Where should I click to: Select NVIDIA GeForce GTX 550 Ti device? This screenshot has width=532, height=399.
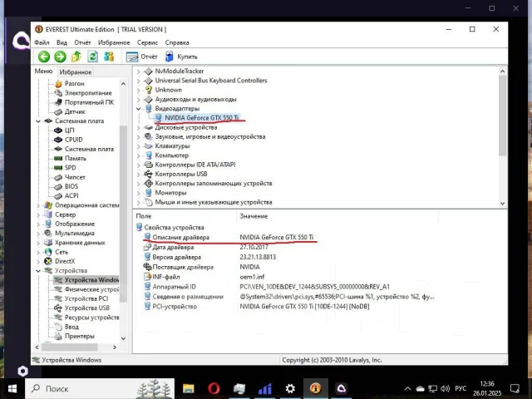pyautogui.click(x=201, y=118)
